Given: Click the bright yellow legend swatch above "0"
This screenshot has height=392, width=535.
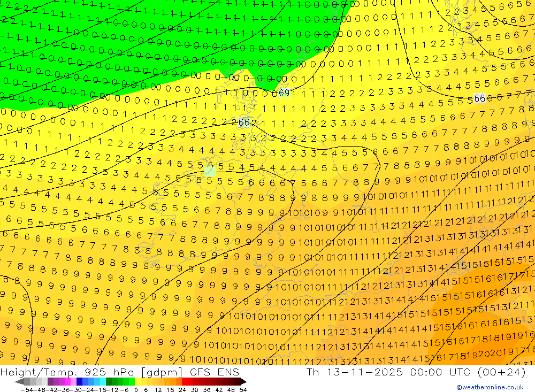Looking at the screenshot, I should pos(137,382).
